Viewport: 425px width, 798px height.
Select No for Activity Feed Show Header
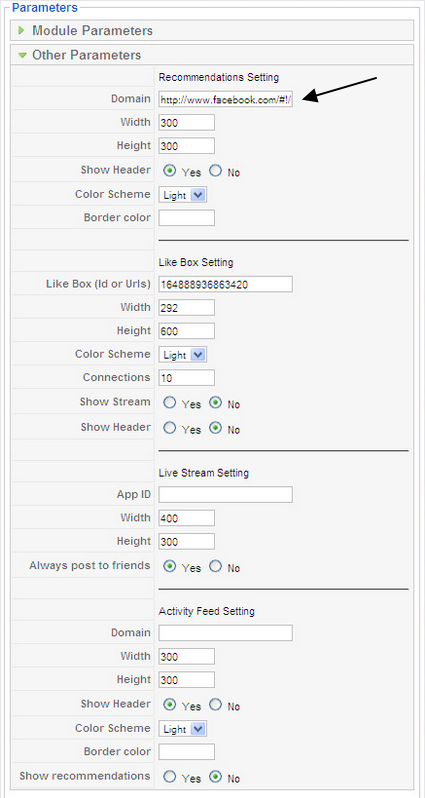pyautogui.click(x=216, y=705)
